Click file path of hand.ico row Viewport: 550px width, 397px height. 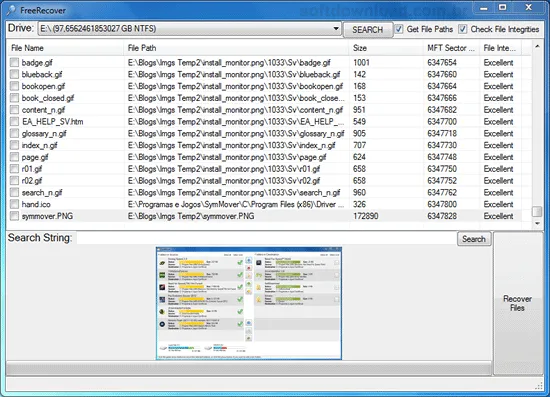[236, 204]
